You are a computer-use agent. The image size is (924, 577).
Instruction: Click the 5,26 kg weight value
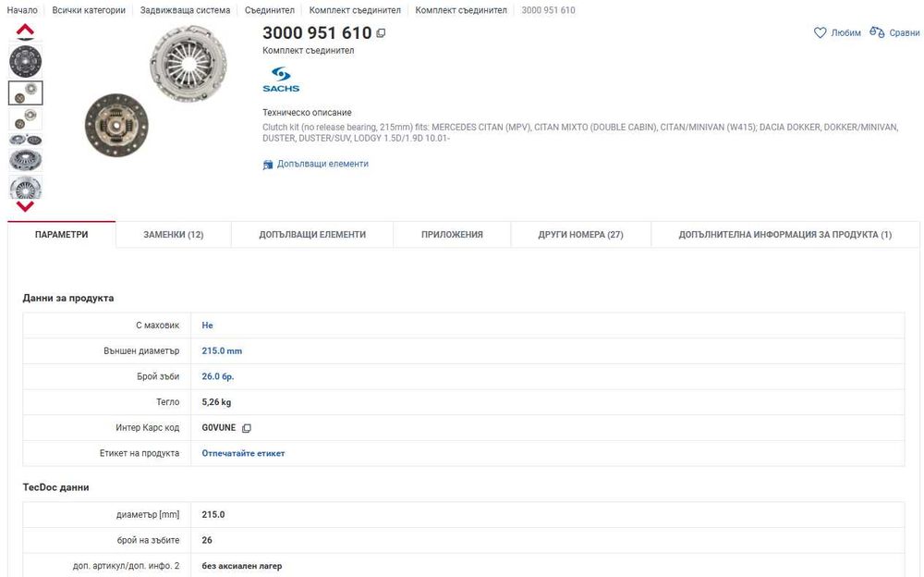tap(216, 402)
